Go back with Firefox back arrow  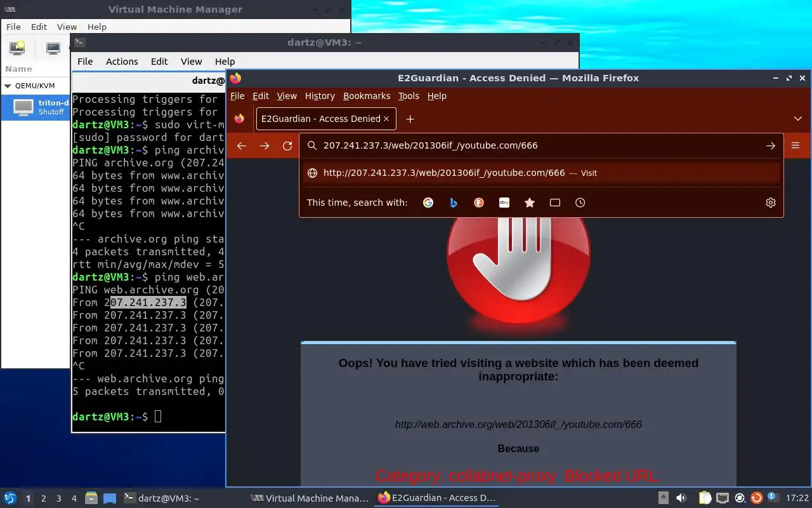[241, 145]
